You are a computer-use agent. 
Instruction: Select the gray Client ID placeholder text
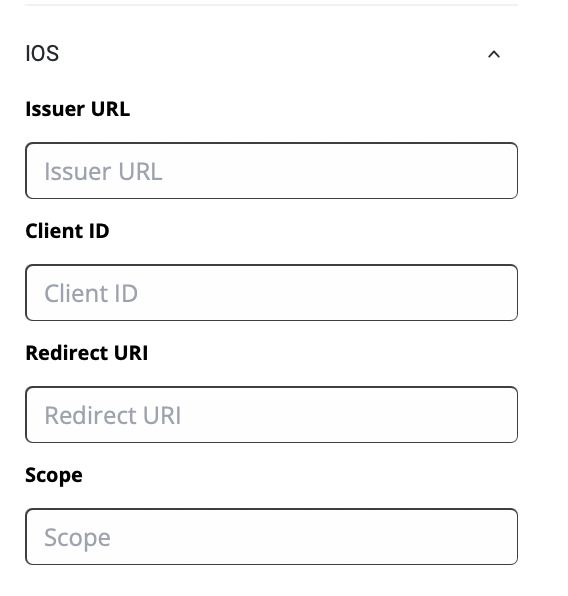coord(91,293)
